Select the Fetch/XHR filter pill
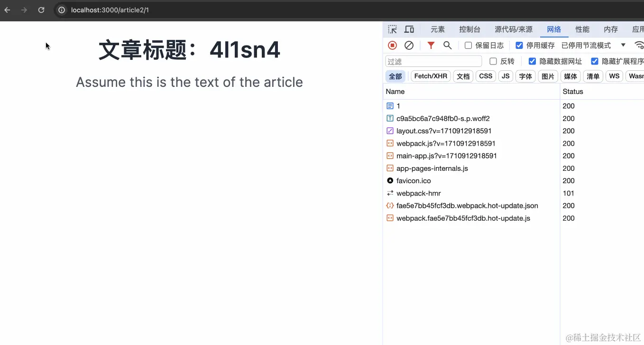 (x=431, y=76)
